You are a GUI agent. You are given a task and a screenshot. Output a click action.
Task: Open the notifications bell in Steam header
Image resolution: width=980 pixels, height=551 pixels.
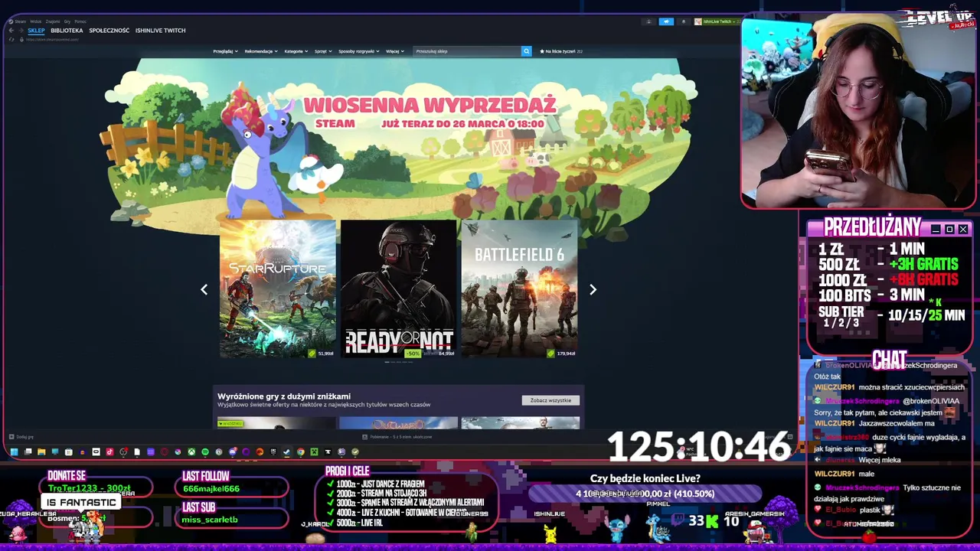pos(684,21)
